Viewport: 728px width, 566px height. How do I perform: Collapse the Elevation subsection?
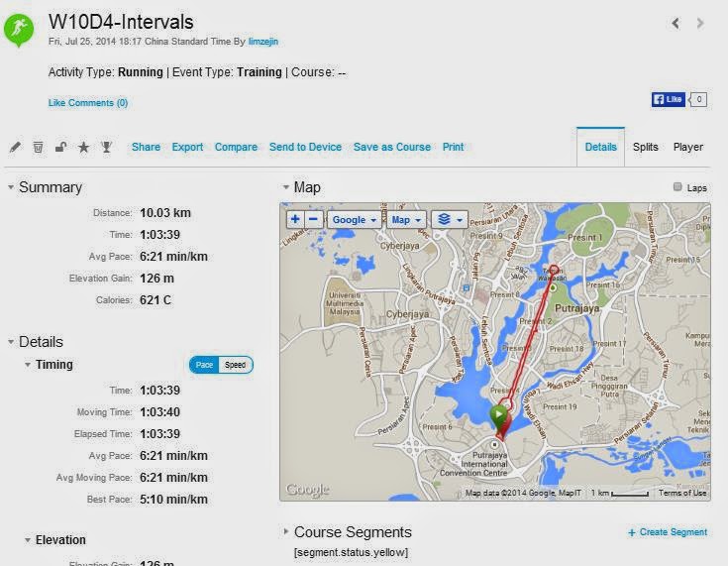(x=28, y=540)
